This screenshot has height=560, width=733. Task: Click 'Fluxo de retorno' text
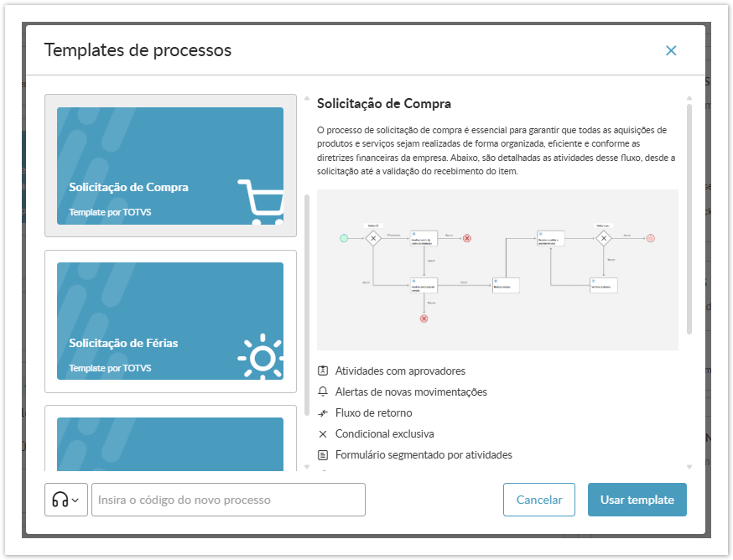click(x=373, y=412)
